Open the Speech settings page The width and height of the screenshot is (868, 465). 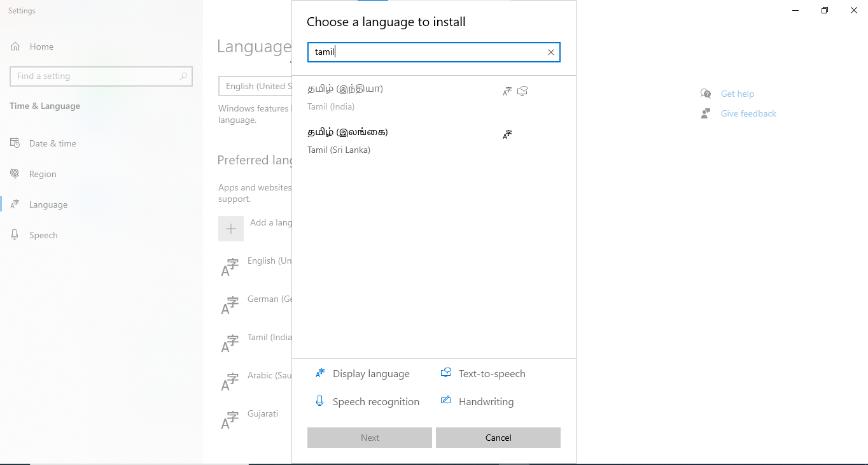(43, 235)
